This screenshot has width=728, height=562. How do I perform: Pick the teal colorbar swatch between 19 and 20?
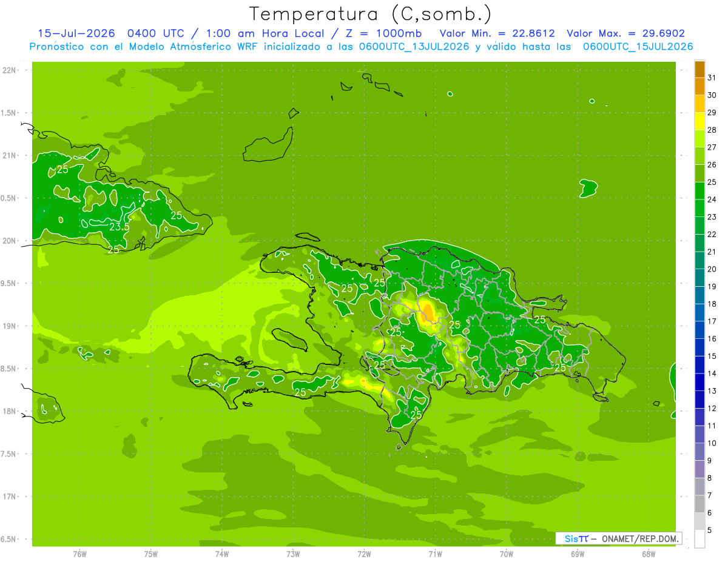pyautogui.click(x=699, y=278)
